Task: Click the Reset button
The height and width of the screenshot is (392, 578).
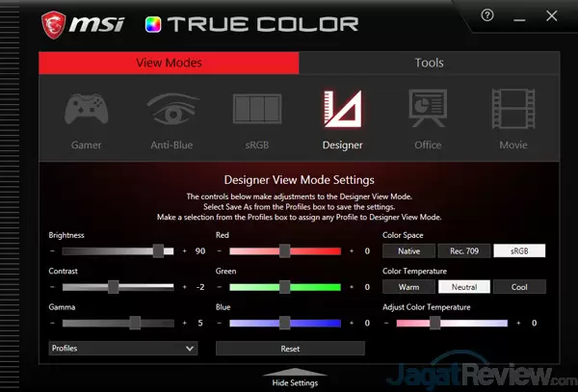Action: (x=290, y=349)
